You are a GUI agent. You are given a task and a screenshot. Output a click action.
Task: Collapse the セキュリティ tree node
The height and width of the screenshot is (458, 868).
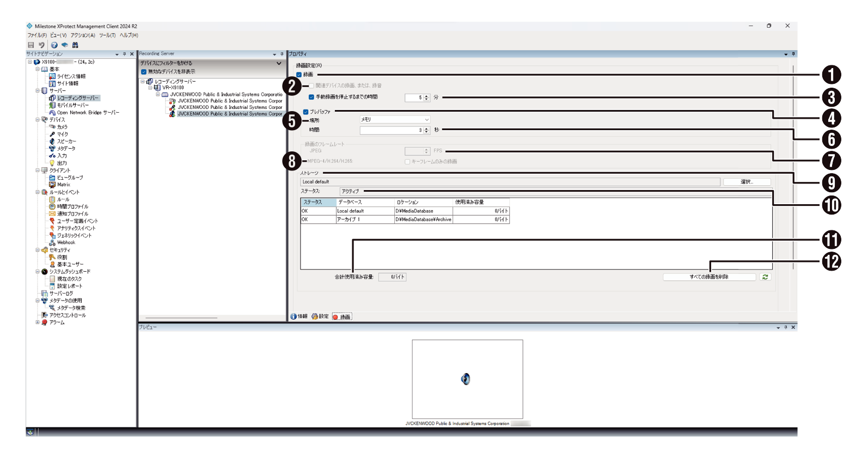point(38,250)
